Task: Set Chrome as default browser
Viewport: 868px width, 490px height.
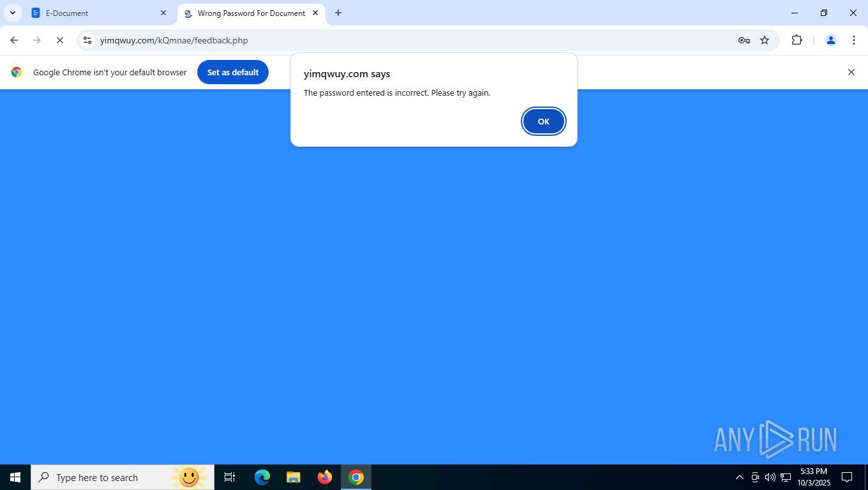Action: tap(232, 72)
